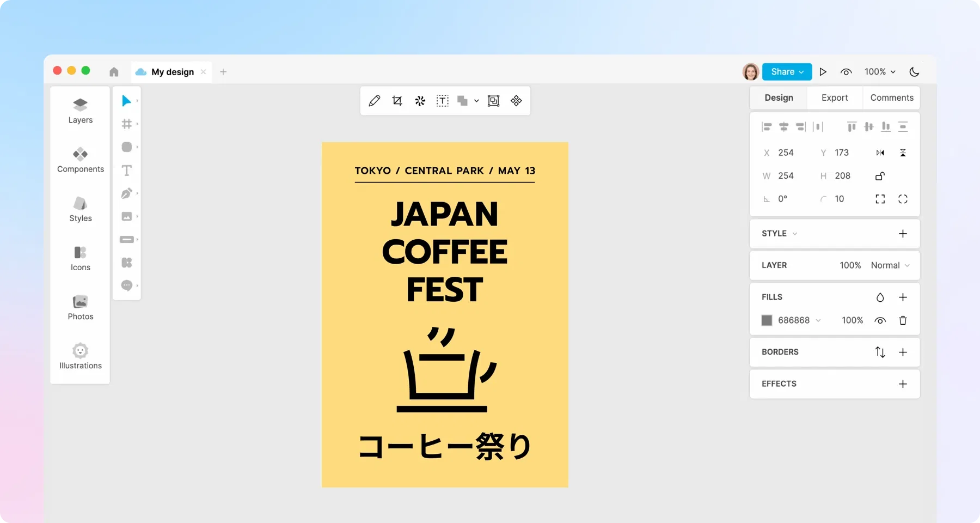Toggle dark mode with the moon icon
The height and width of the screenshot is (523, 980).
click(914, 72)
